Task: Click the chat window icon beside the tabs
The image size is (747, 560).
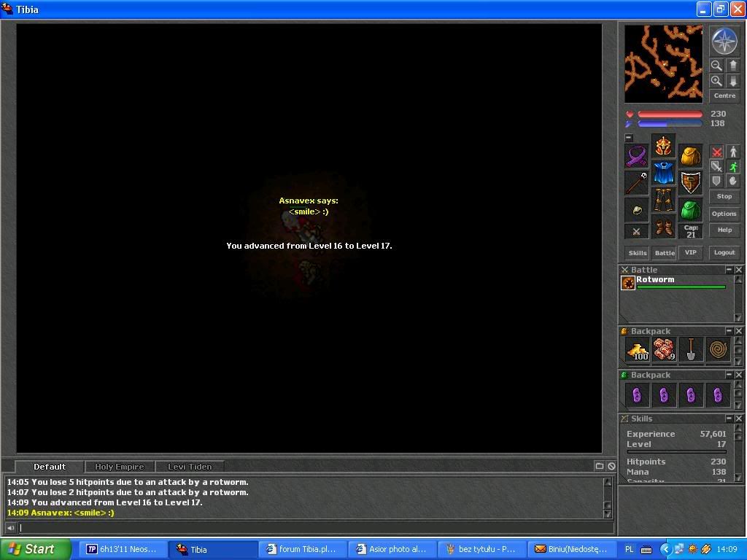Action: pos(600,466)
